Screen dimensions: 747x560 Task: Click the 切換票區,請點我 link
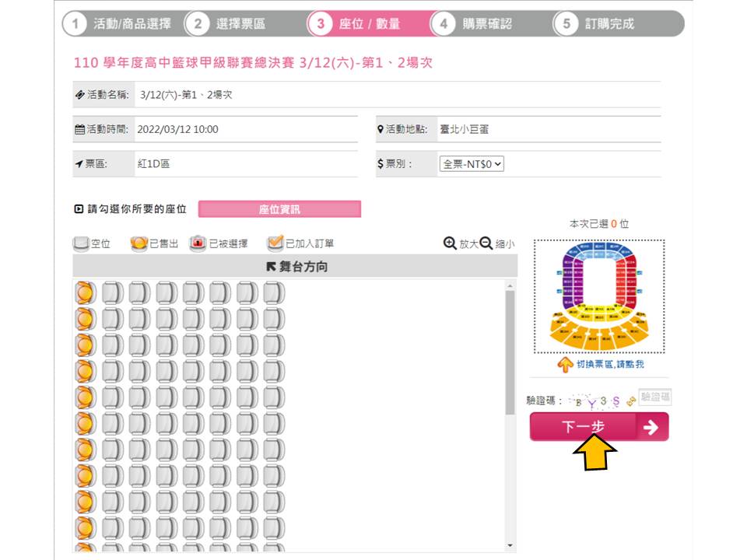click(610, 364)
